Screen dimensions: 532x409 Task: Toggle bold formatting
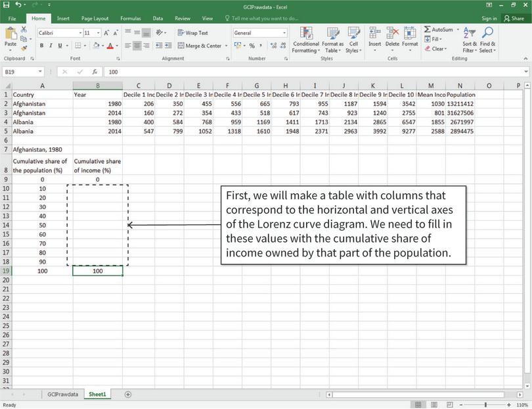[x=42, y=45]
